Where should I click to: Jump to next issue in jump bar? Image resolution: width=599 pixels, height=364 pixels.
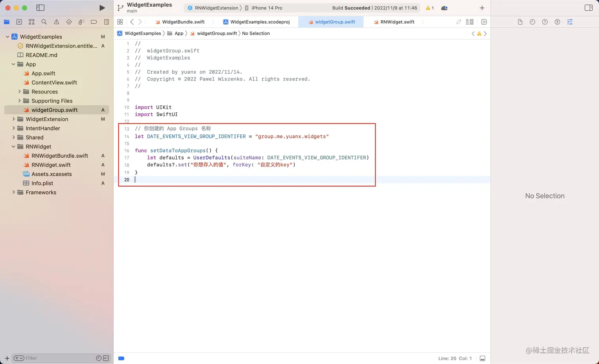[x=485, y=34]
